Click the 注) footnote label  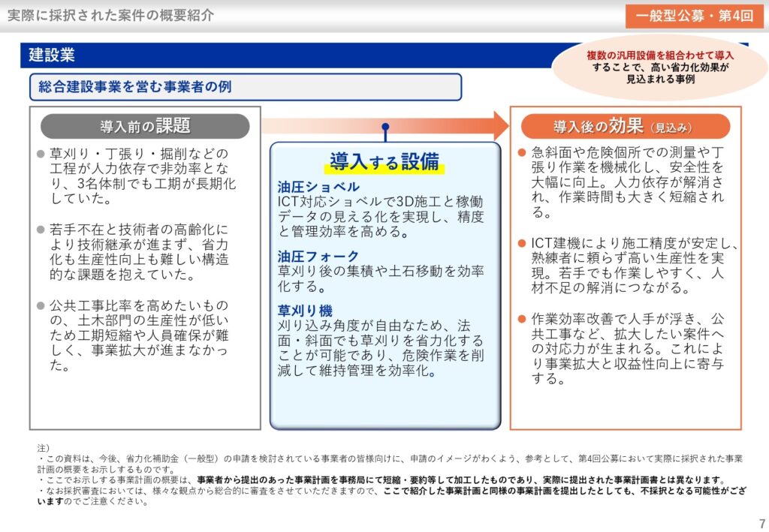(43, 448)
